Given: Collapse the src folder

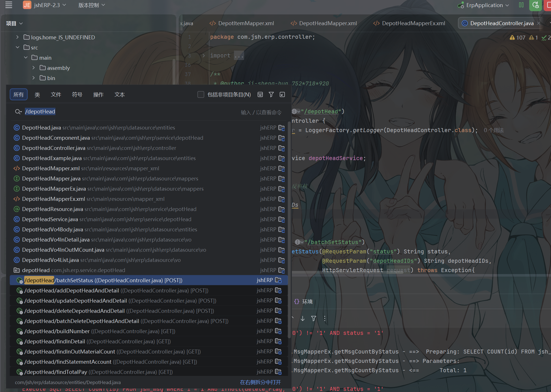Looking at the screenshot, I should [x=18, y=47].
